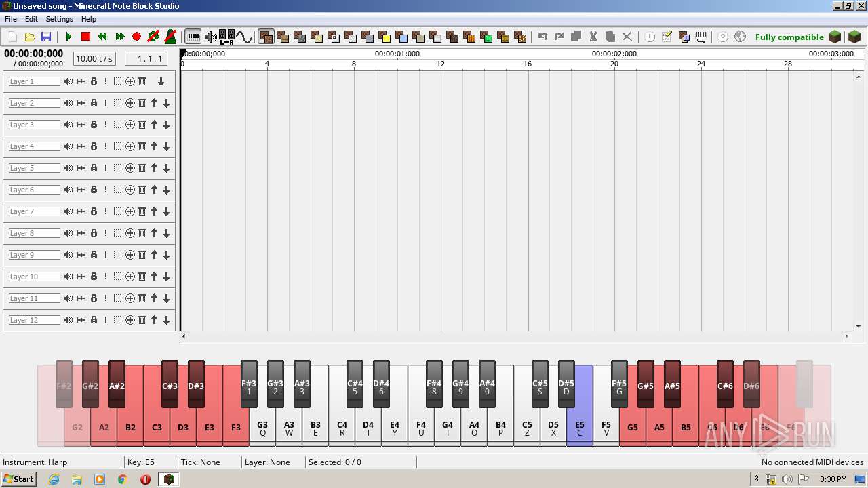Open help with the question mark icon

(723, 37)
